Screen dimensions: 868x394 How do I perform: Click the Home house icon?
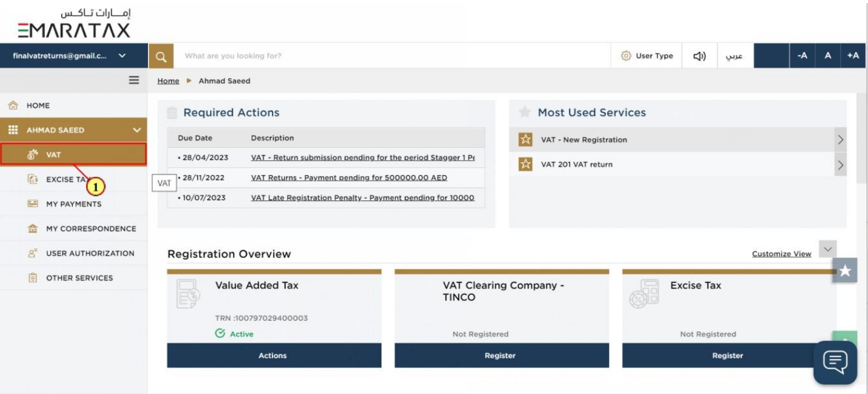12,105
